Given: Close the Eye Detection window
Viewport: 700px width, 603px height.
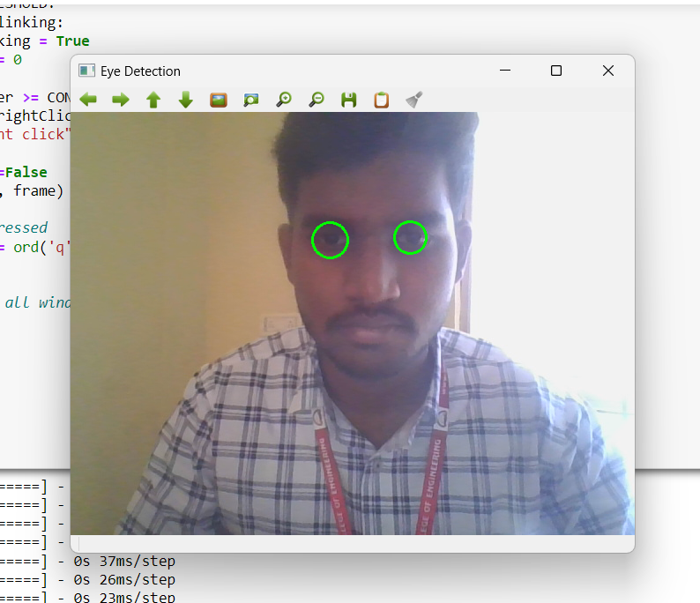Looking at the screenshot, I should tap(608, 71).
